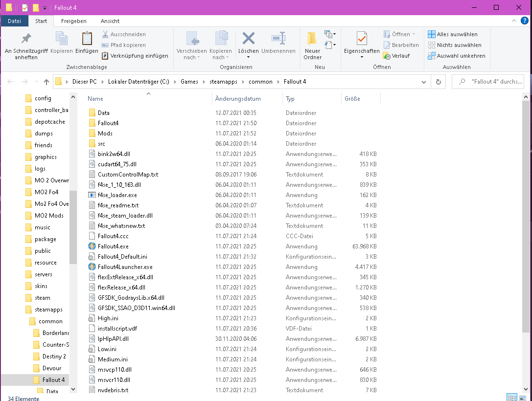Click Alles auswählen
The image size is (532, 401).
click(453, 34)
